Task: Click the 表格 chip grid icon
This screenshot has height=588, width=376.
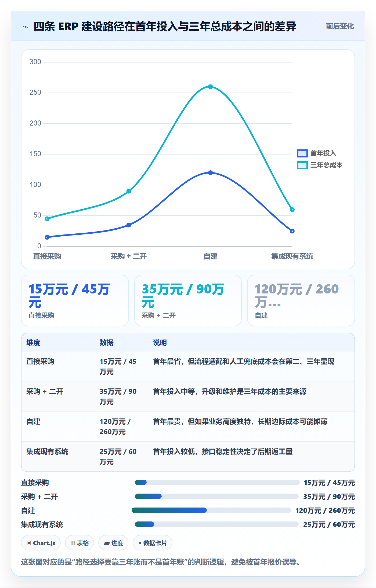Action: 73,543
